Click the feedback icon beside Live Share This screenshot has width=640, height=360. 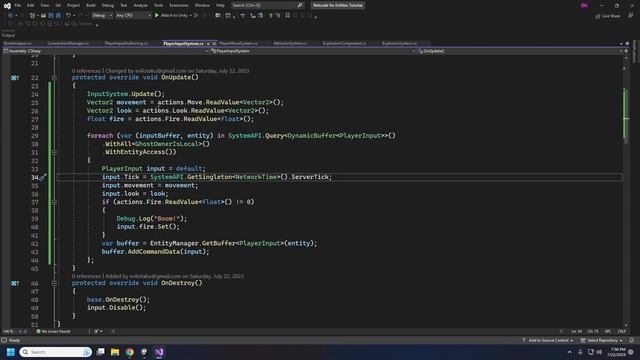(x=631, y=16)
